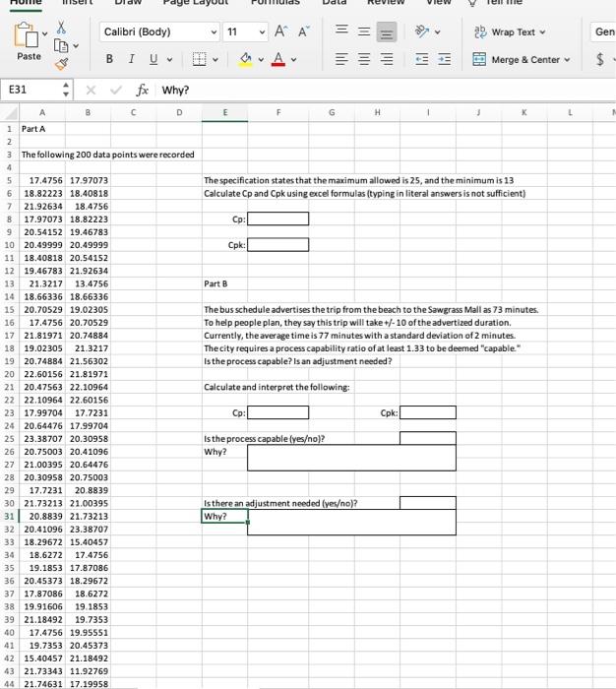Open borders dropdown arrow

(x=216, y=59)
